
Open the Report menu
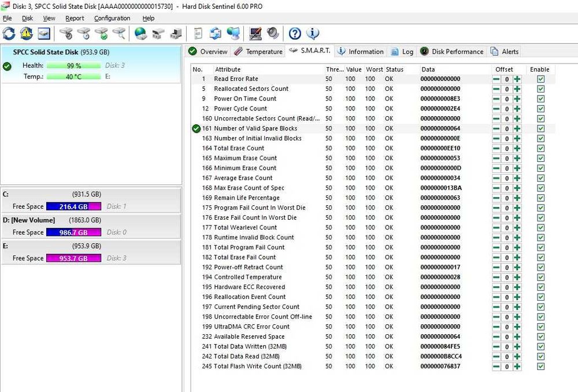click(75, 18)
